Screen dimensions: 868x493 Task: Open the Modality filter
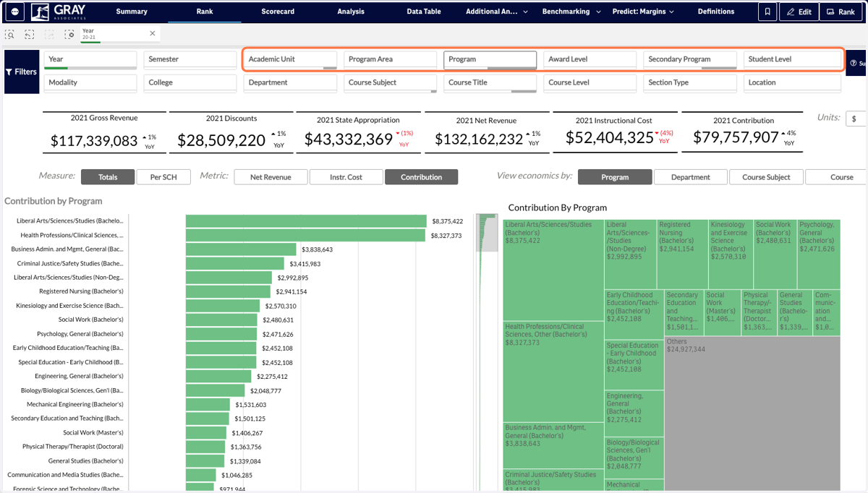point(90,83)
